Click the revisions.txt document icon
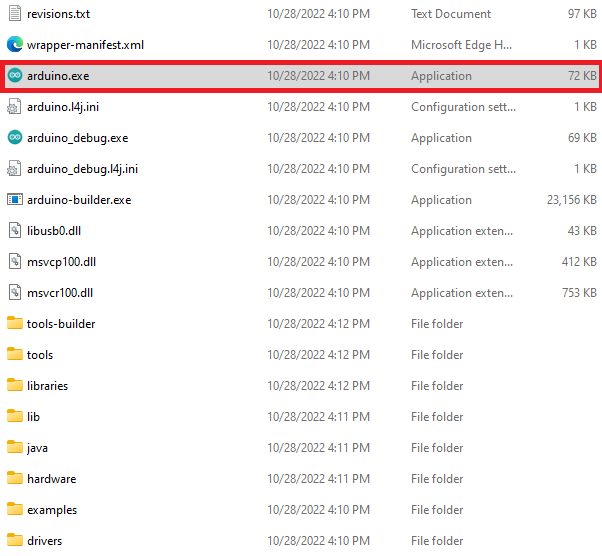 tap(15, 14)
